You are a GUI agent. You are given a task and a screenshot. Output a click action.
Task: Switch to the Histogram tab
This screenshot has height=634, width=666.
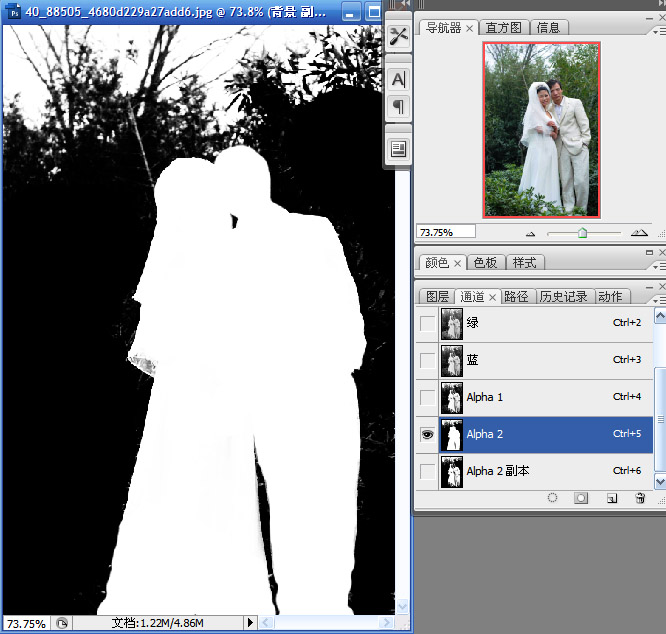click(503, 28)
